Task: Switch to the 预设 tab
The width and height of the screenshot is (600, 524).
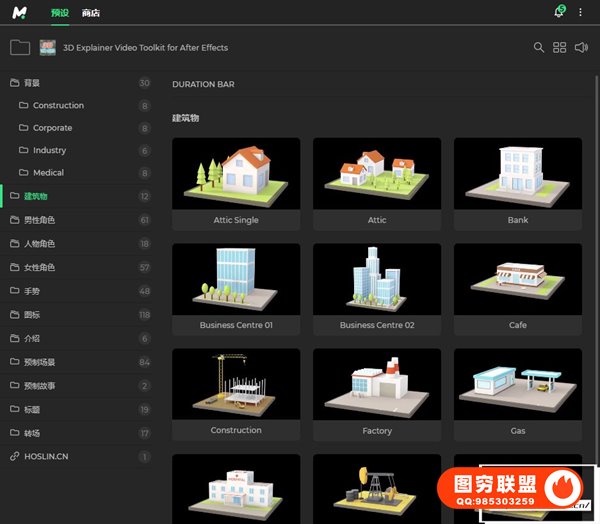Action: [60, 13]
